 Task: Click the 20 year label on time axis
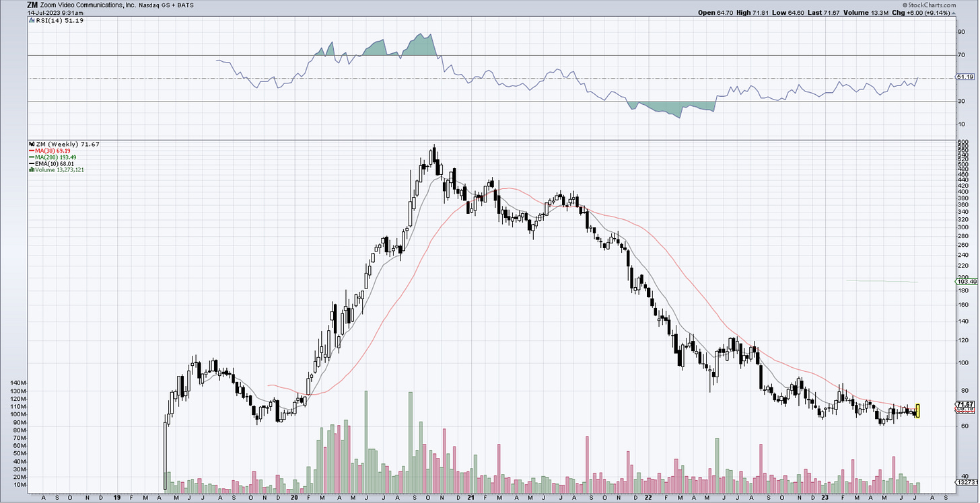point(294,498)
